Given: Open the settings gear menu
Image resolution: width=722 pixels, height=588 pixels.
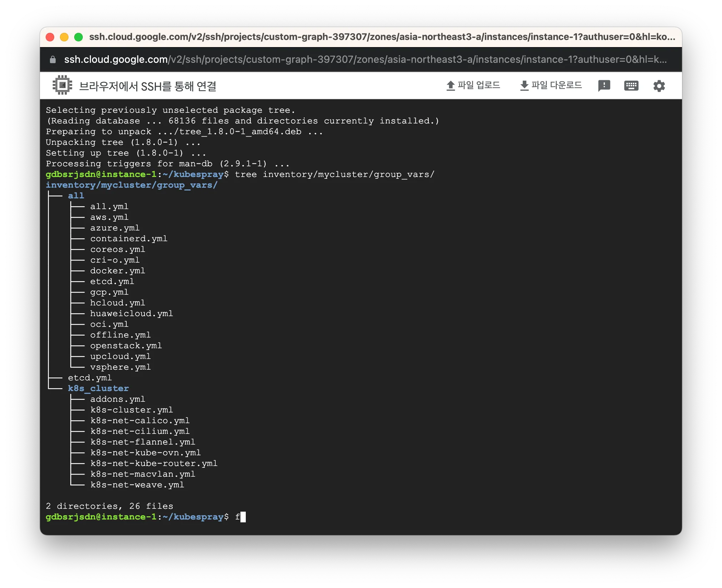Looking at the screenshot, I should (x=659, y=86).
